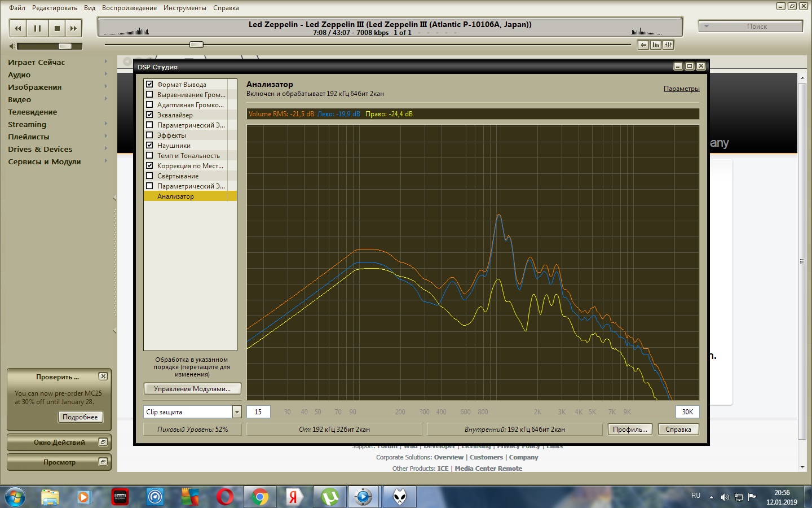Open Windows Explorer from the taskbar
Image resolution: width=812 pixels, height=508 pixels.
tap(50, 497)
